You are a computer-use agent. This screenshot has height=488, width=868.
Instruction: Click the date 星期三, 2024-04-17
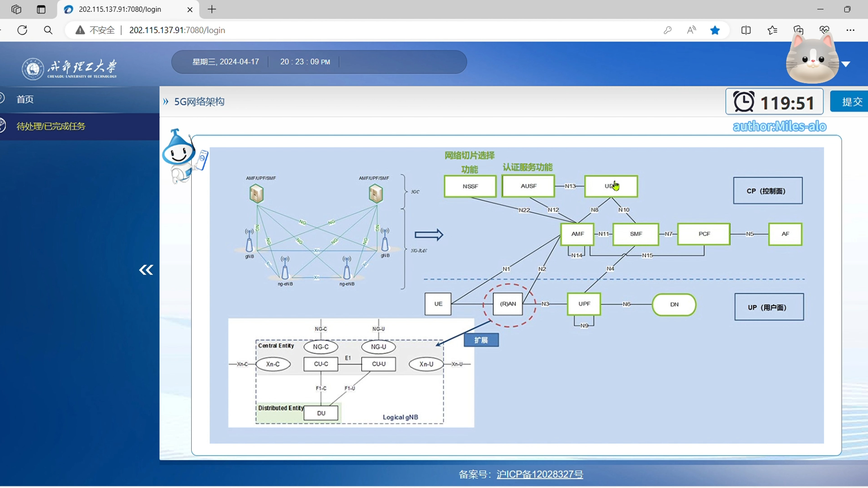click(226, 62)
